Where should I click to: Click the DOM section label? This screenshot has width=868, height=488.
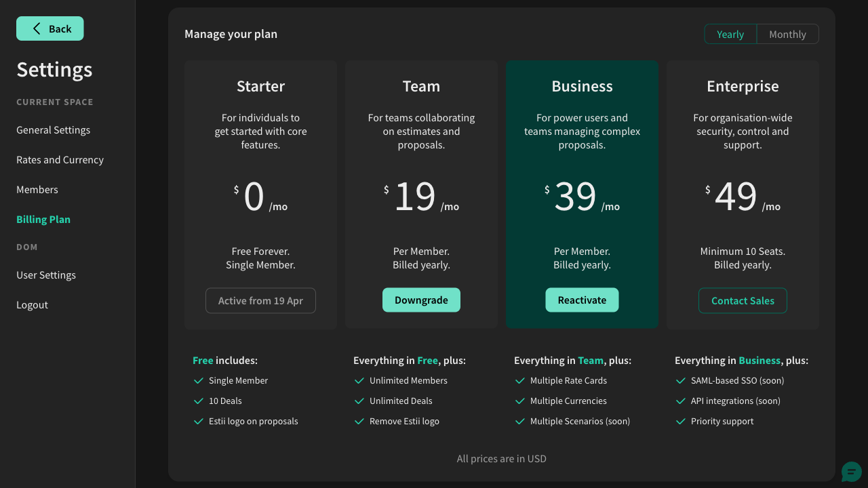pos(27,247)
